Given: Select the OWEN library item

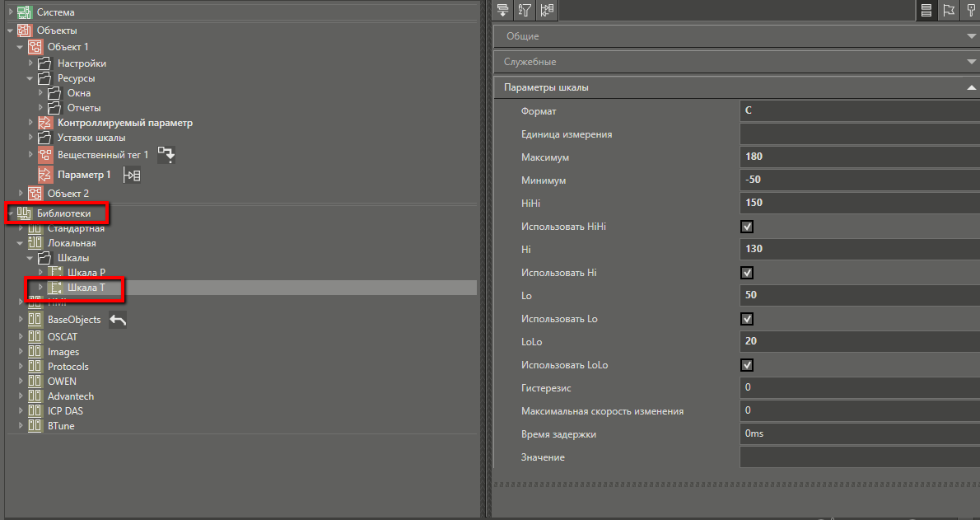Looking at the screenshot, I should (62, 382).
